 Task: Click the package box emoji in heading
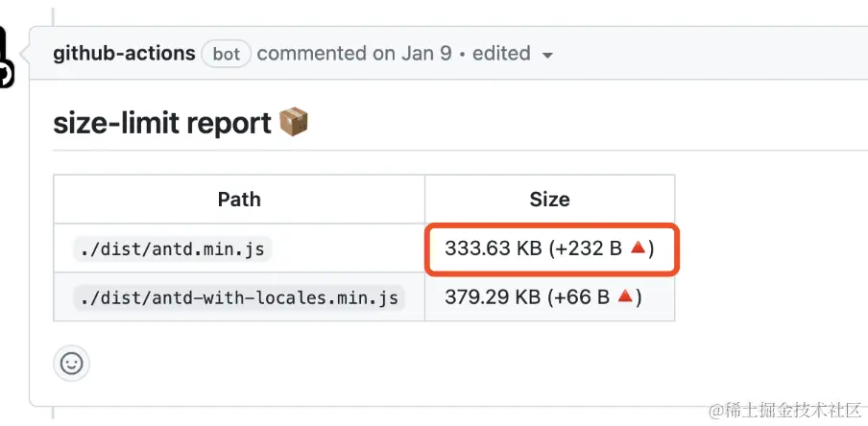[294, 122]
